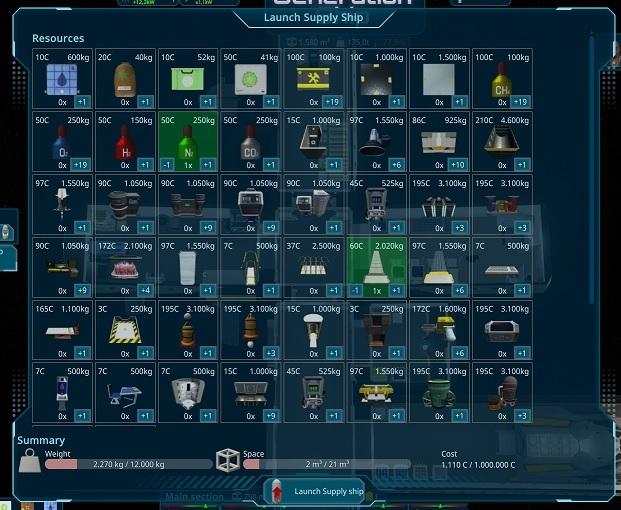Add one 165C 1.100kg table with +1
The width and height of the screenshot is (621, 510).
point(82,353)
